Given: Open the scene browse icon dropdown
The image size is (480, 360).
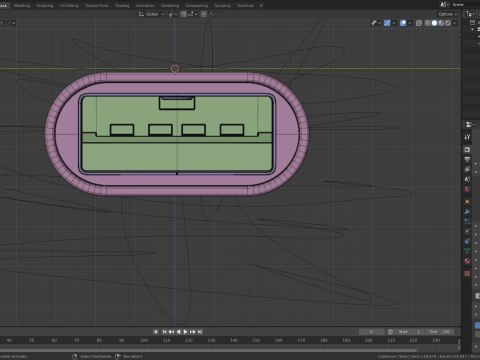Looking at the screenshot, I should point(444,5).
